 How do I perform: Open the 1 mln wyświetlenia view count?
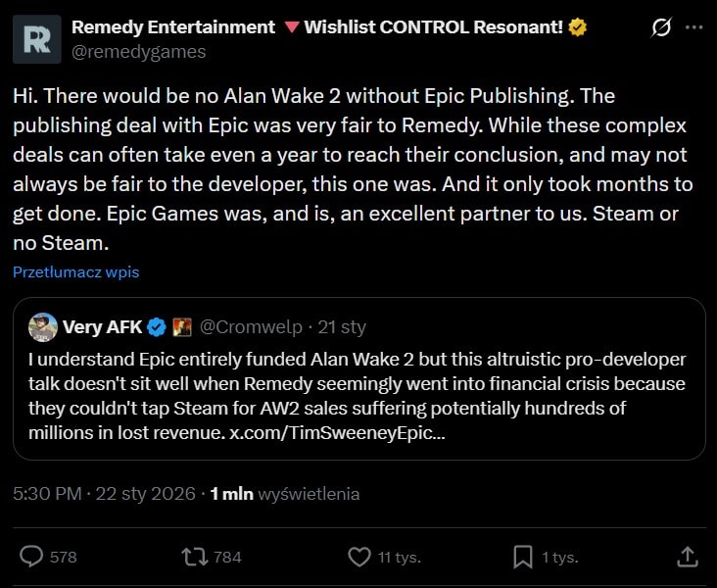(x=285, y=494)
